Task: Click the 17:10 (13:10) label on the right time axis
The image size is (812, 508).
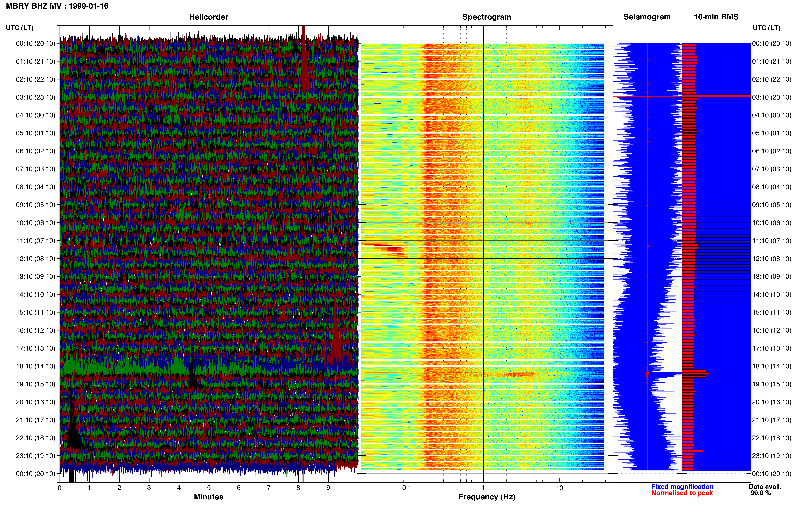Action: (x=772, y=348)
